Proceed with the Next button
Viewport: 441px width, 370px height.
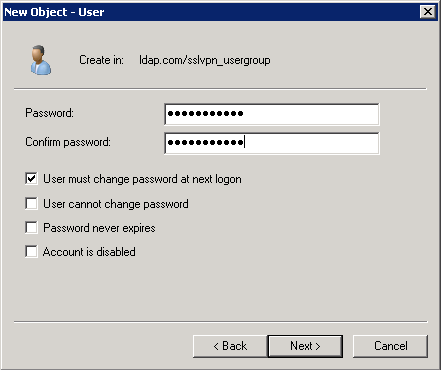coord(305,346)
